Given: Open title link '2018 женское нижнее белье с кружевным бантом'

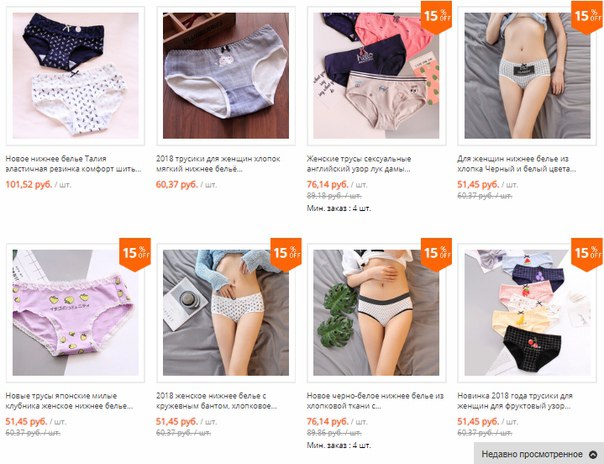Looking at the screenshot, I should 216,401.
